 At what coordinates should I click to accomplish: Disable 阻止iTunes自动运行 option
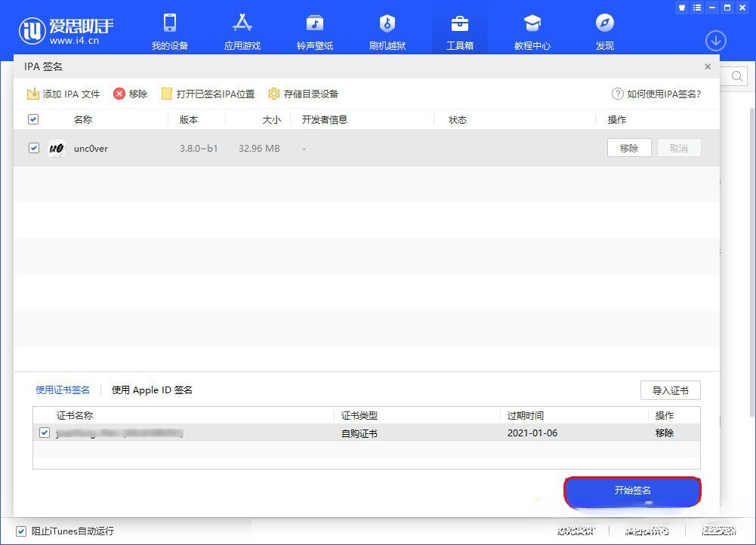coord(22,531)
